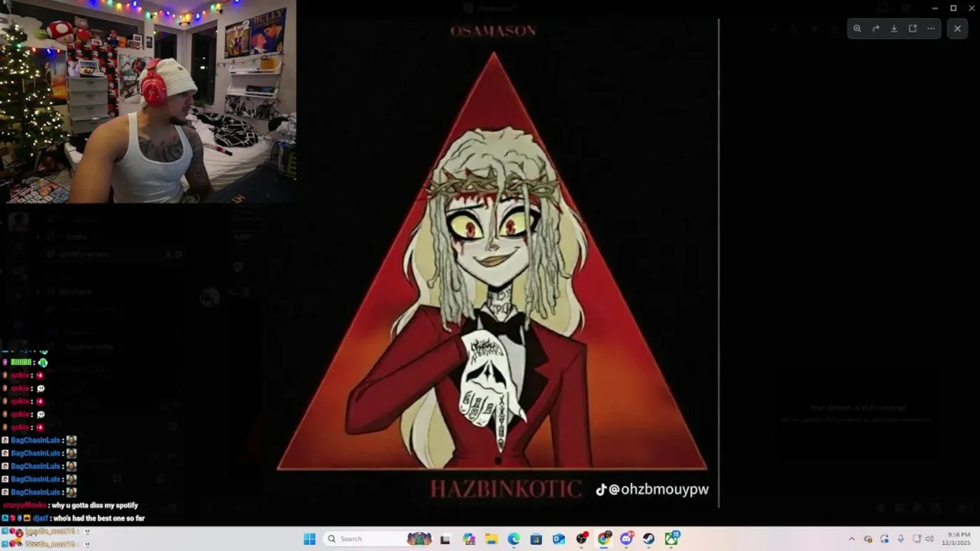The height and width of the screenshot is (551, 980).
Task: Close the Discord image viewer
Action: [957, 28]
